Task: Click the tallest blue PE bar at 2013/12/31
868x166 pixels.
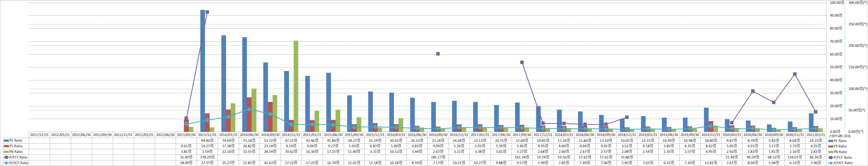Action: point(202,71)
